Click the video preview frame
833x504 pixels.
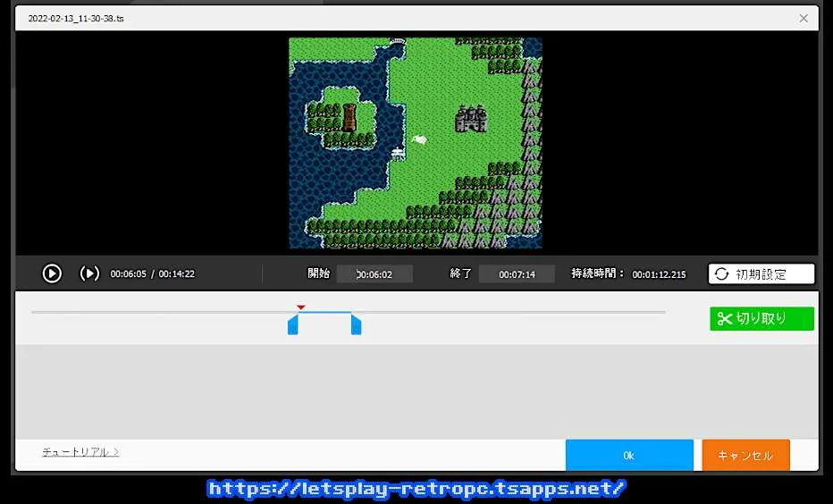point(416,143)
